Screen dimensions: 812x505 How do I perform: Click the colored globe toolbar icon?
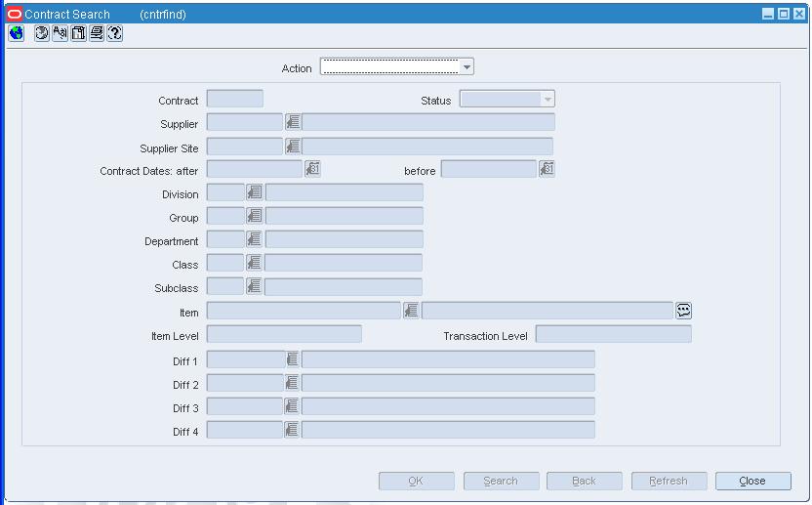pyautogui.click(x=16, y=33)
